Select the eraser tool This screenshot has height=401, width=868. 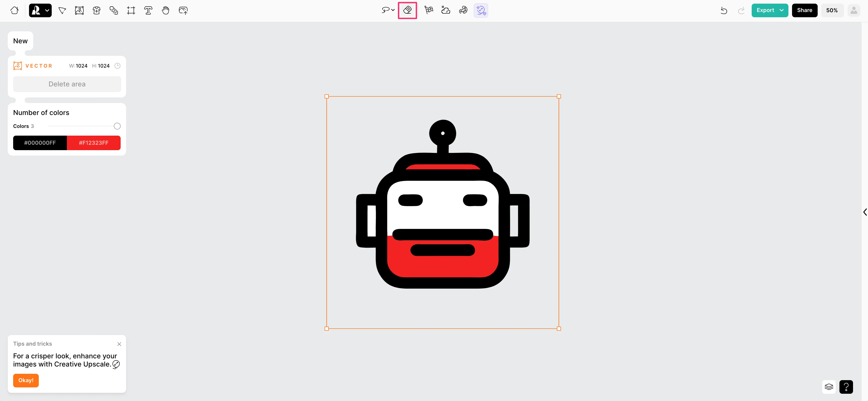(407, 10)
